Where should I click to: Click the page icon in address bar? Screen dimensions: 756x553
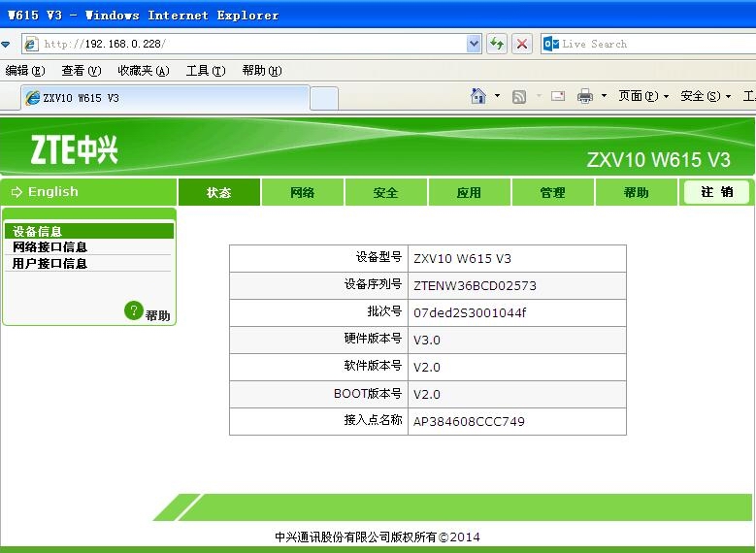pos(31,44)
